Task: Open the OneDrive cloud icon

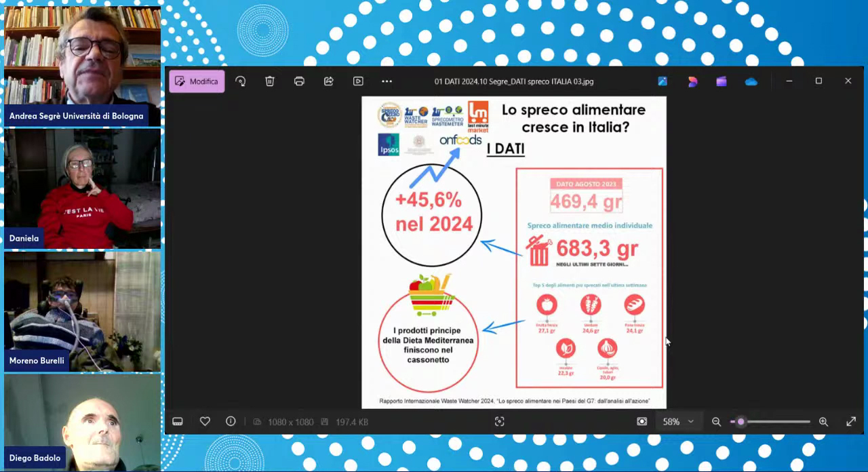Action: (751, 81)
